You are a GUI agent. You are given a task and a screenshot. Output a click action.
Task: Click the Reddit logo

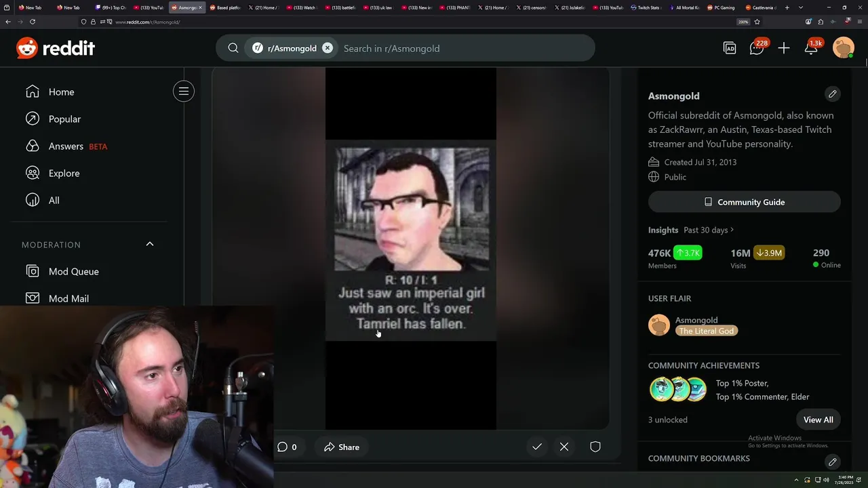tap(56, 48)
